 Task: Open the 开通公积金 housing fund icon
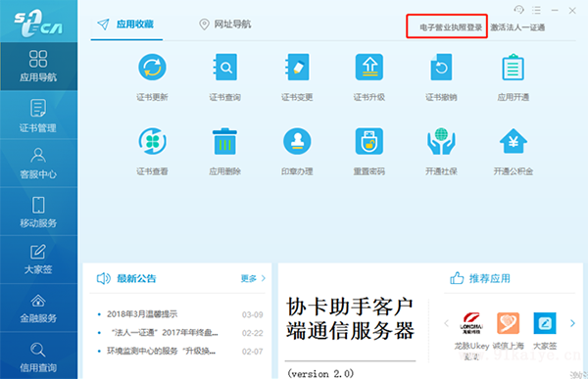(x=513, y=141)
